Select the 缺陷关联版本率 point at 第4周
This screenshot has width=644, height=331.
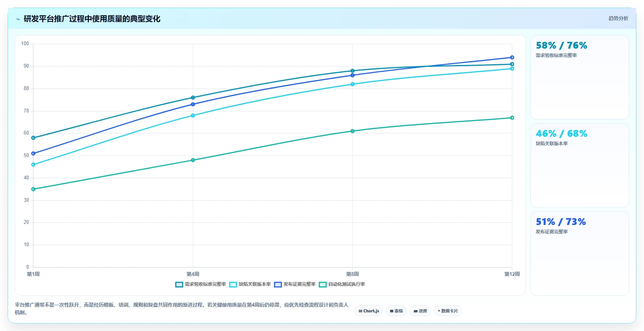[193, 116]
